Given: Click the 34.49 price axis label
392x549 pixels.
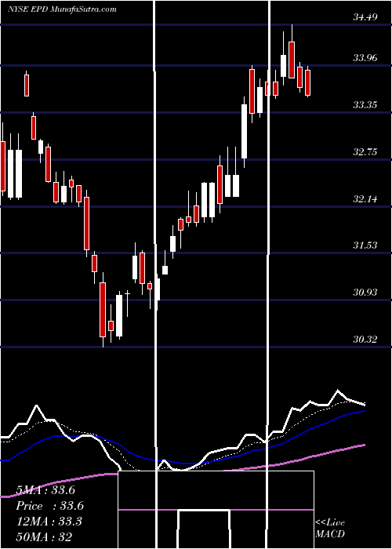Looking at the screenshot, I should click(365, 16).
